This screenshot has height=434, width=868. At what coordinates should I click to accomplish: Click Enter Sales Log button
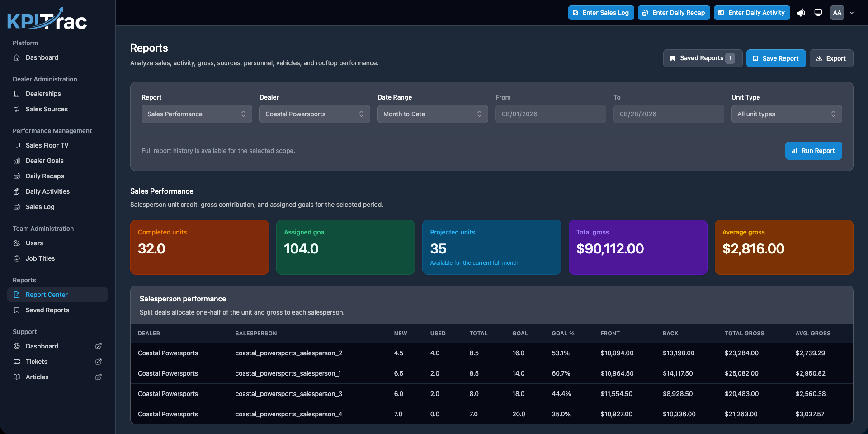(x=601, y=13)
